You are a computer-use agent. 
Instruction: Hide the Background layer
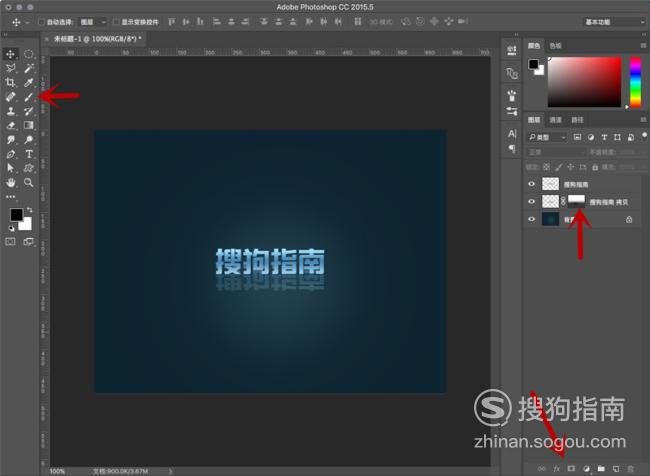[x=531, y=219]
